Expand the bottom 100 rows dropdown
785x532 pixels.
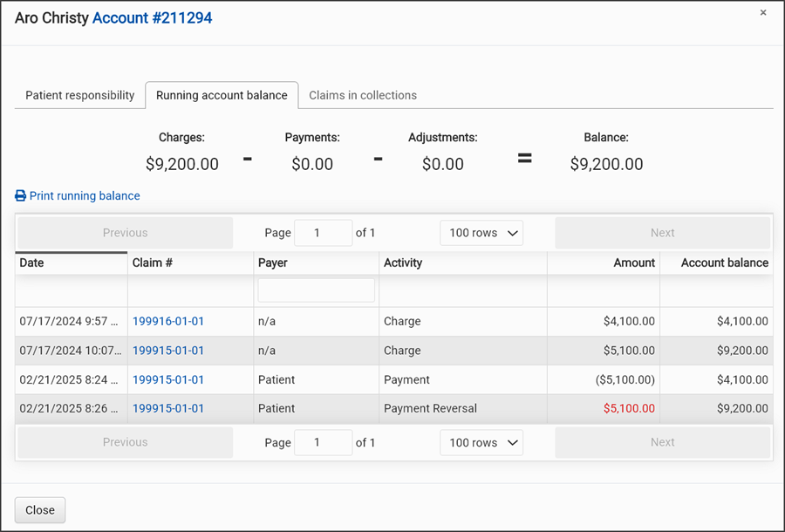coord(481,442)
